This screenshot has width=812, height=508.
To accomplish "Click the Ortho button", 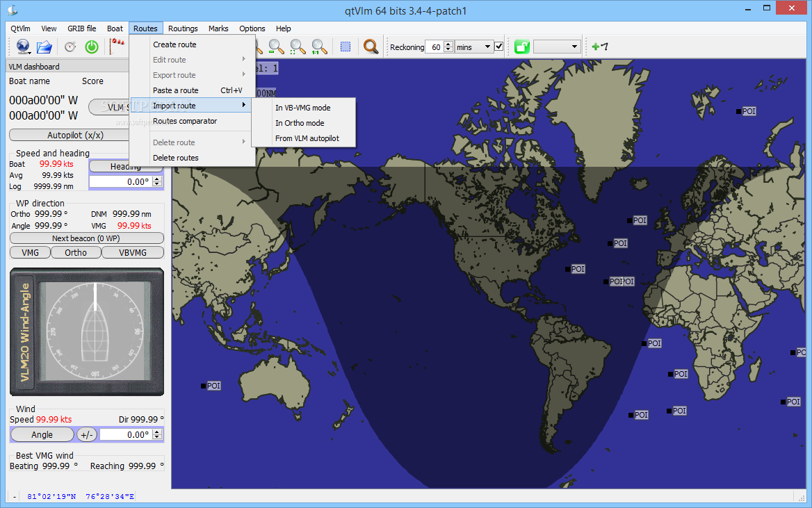I will click(x=76, y=252).
